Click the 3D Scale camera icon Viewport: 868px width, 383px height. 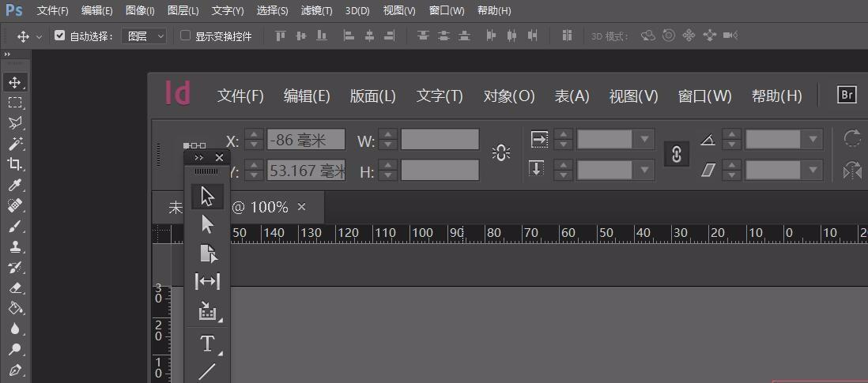(x=730, y=36)
